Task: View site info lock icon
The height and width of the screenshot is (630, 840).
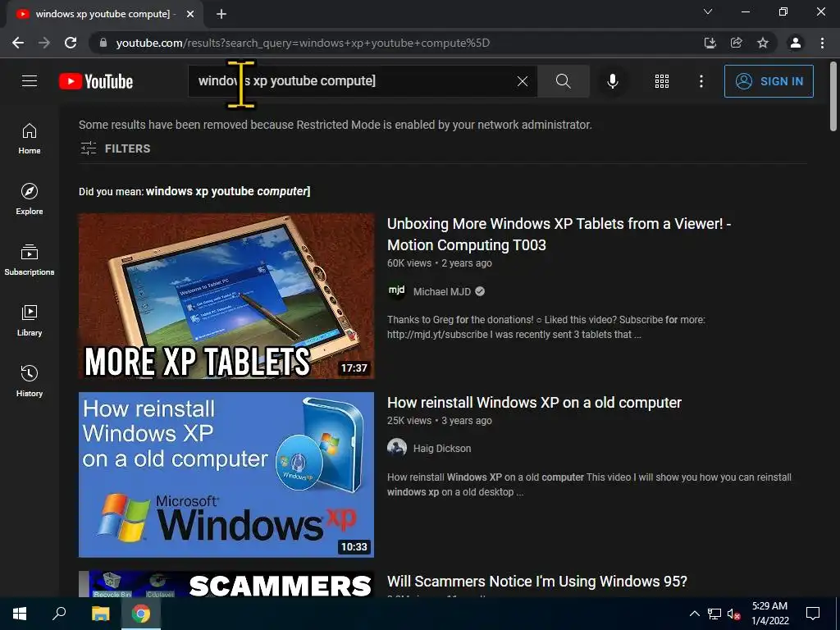Action: click(103, 43)
